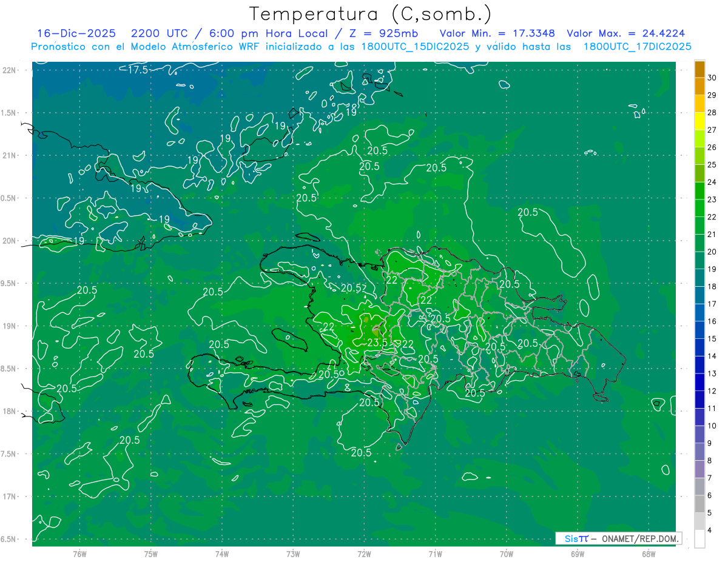
Task: Click the '75W' longitude axis label
Action: [150, 554]
